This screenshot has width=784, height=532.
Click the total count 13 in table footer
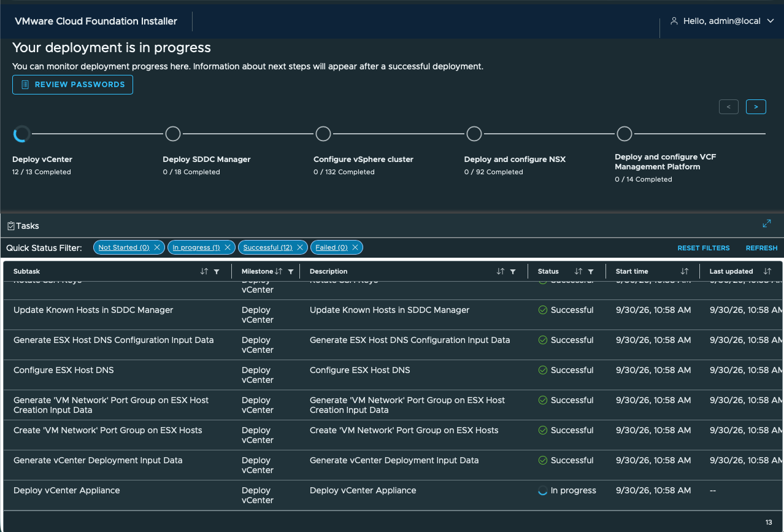pos(769,522)
